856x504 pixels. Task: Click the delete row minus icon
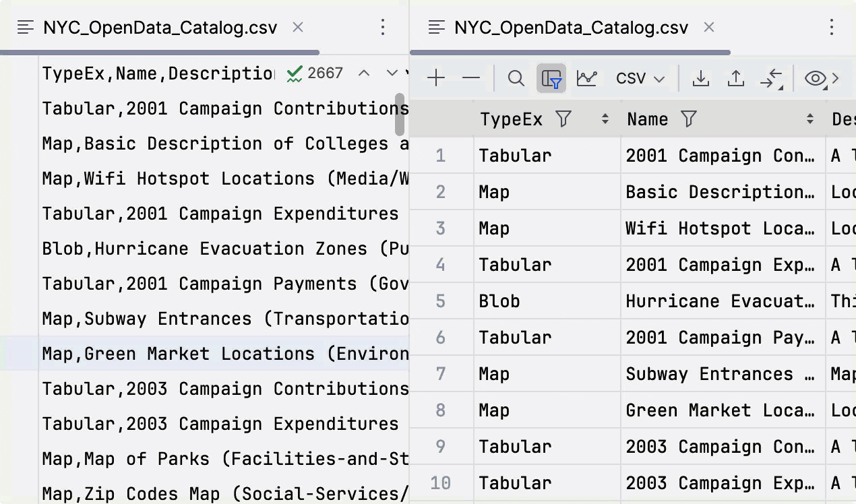(x=471, y=78)
